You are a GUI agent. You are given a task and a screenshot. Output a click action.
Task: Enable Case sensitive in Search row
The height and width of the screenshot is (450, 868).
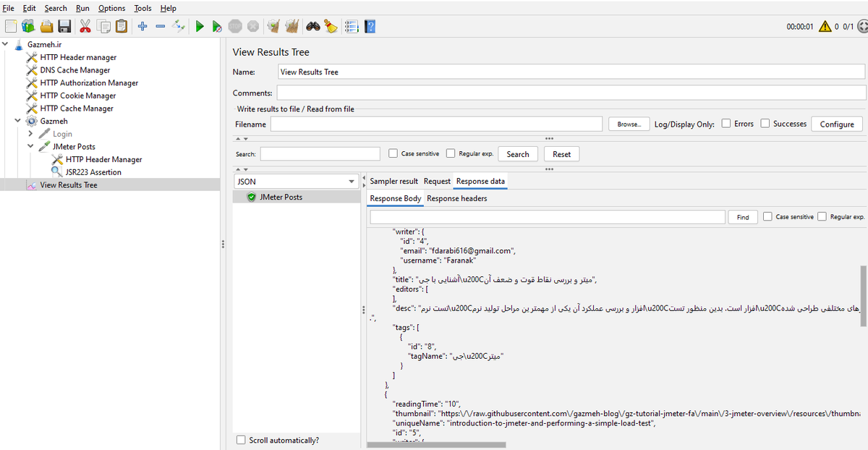tap(393, 153)
